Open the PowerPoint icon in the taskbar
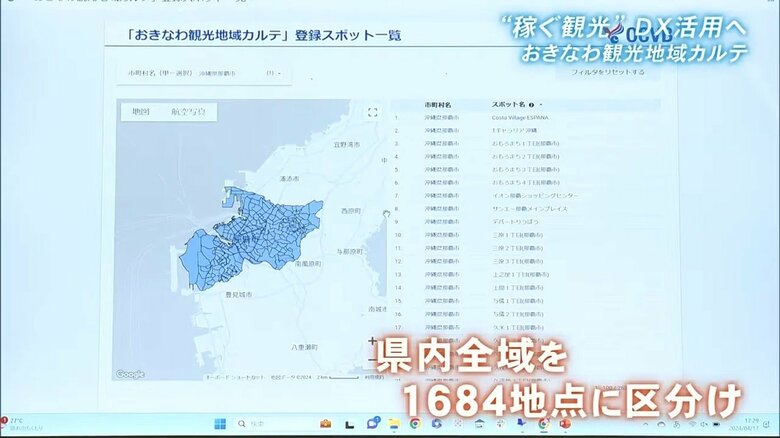780x438 pixels. point(565,424)
